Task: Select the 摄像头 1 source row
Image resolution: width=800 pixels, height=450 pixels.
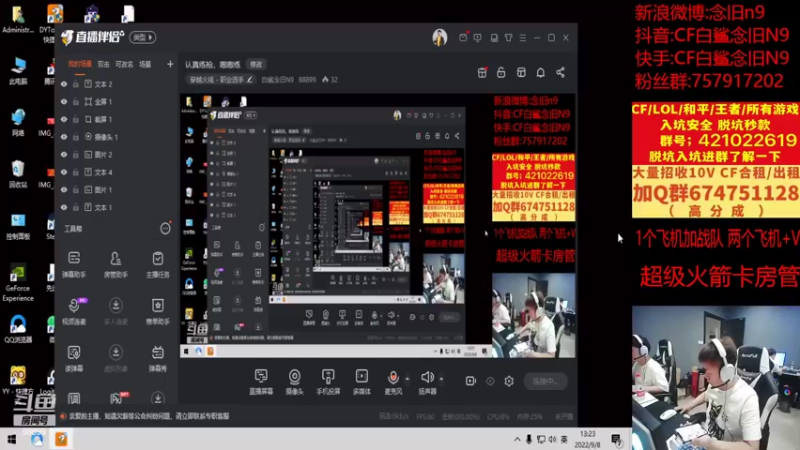Action: [x=116, y=137]
